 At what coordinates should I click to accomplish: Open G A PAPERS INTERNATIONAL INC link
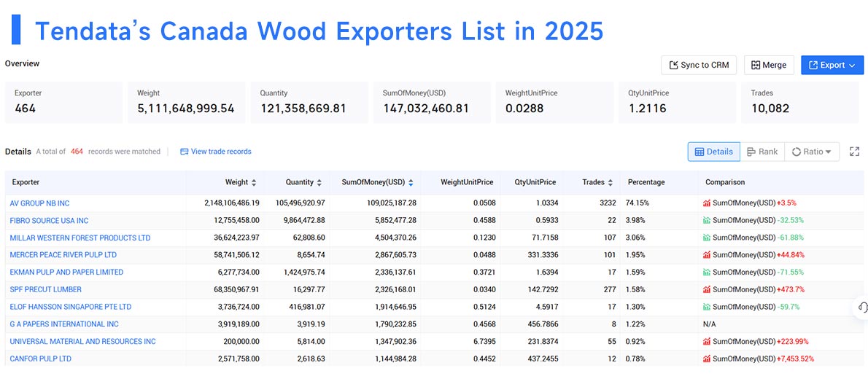tap(64, 324)
